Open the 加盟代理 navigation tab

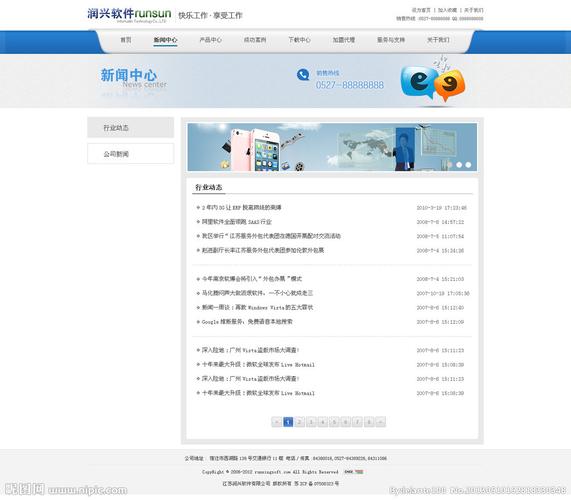pos(344,40)
